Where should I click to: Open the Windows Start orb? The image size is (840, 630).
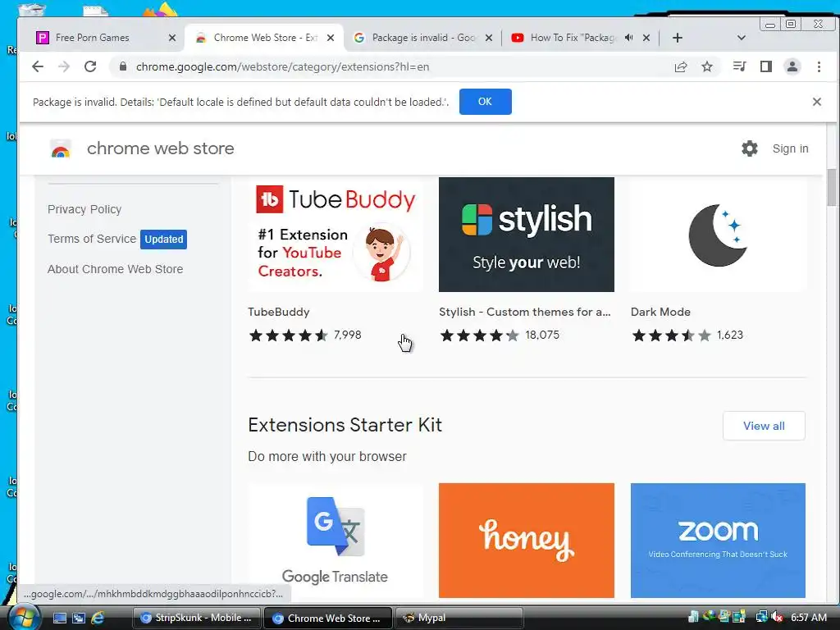pos(23,618)
